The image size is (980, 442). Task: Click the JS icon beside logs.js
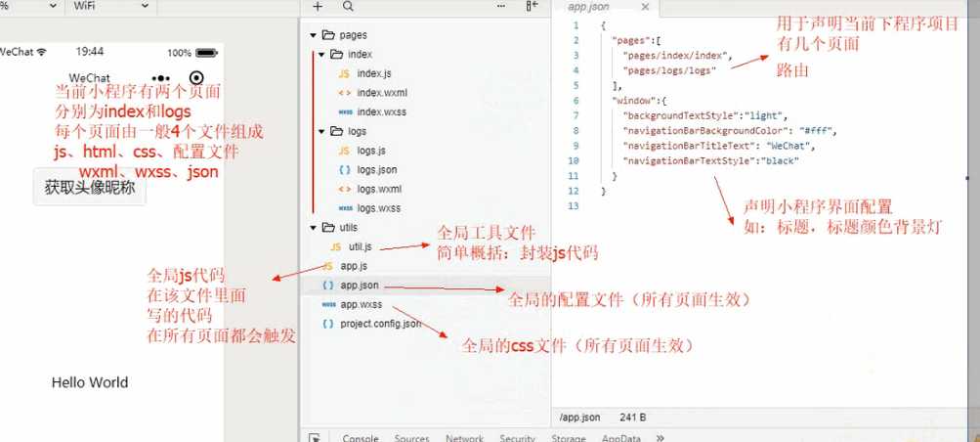point(344,151)
